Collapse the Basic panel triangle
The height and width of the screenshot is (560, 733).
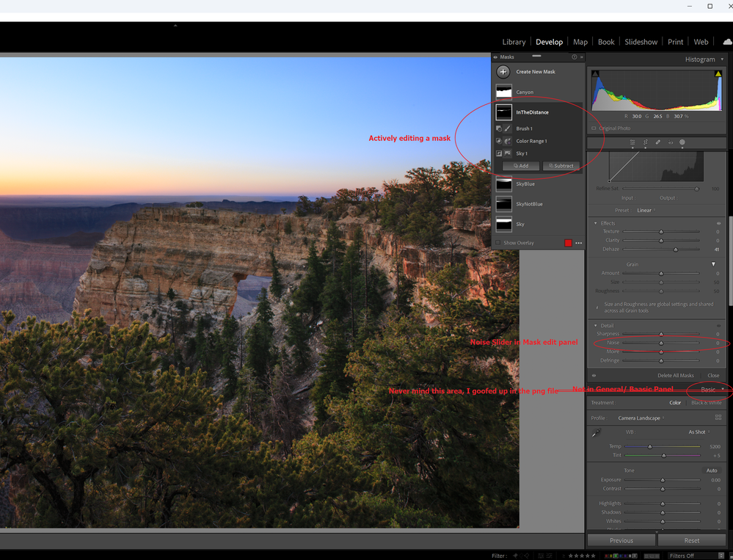pos(723,389)
